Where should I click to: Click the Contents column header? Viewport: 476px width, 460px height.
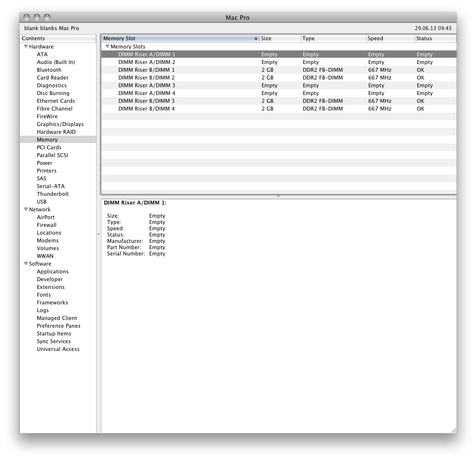click(x=58, y=38)
